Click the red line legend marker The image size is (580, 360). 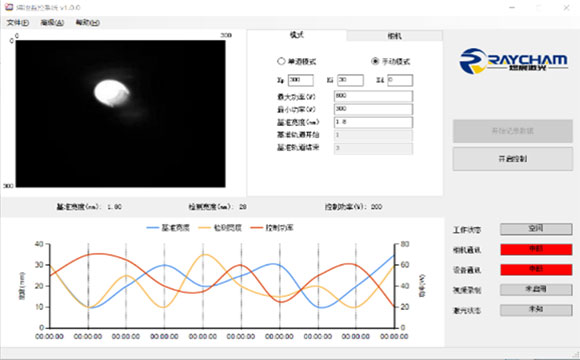256,228
